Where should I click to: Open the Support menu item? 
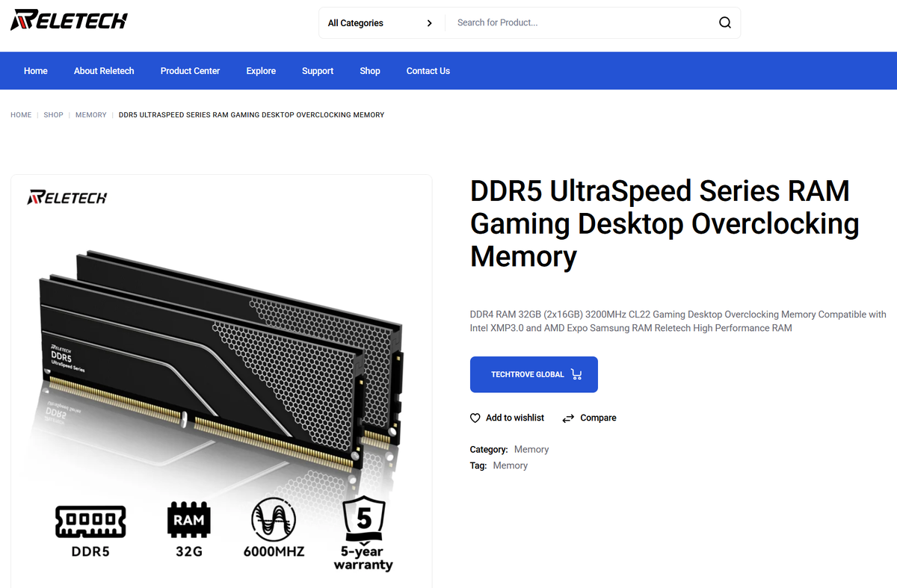(318, 71)
